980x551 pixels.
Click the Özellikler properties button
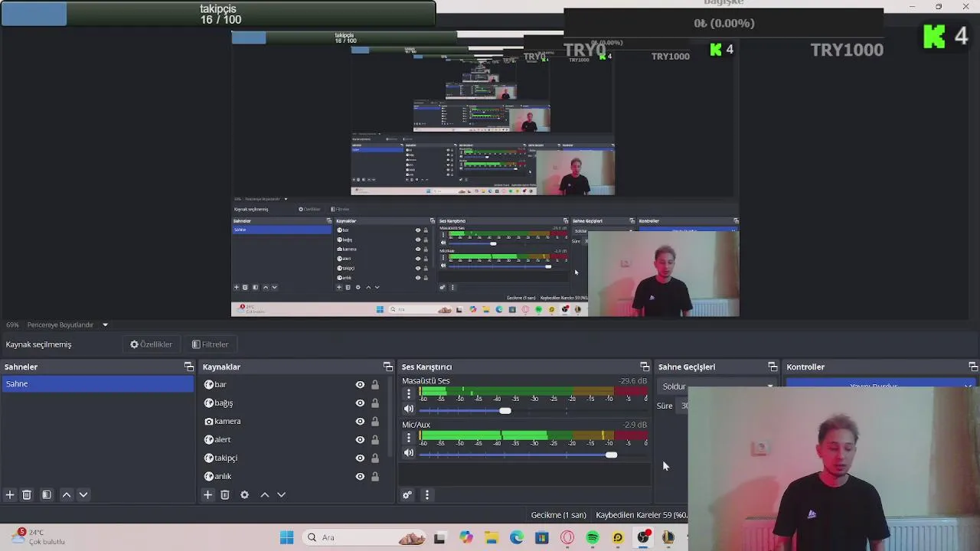[x=151, y=344]
